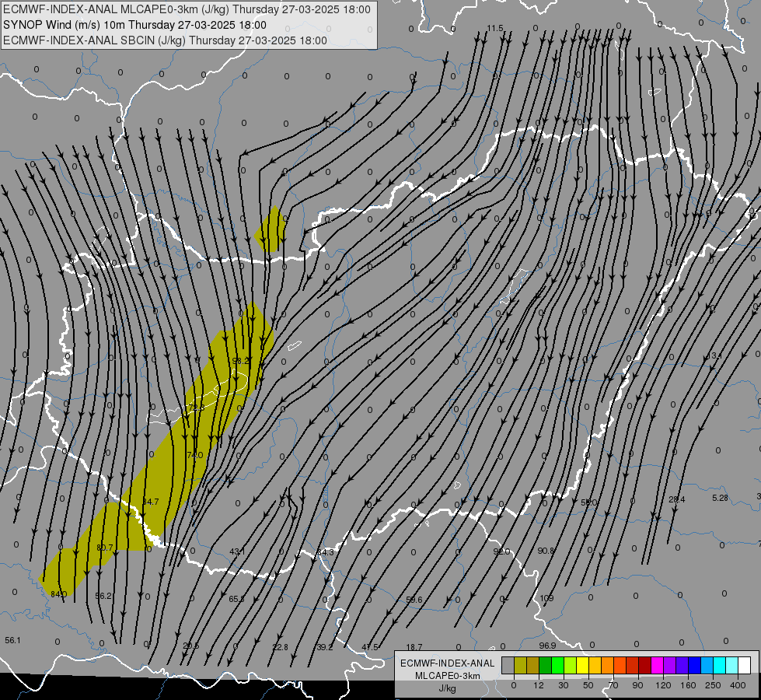Click the 80.7 value on the map
Screen dimensions: 761x700
pos(105,548)
